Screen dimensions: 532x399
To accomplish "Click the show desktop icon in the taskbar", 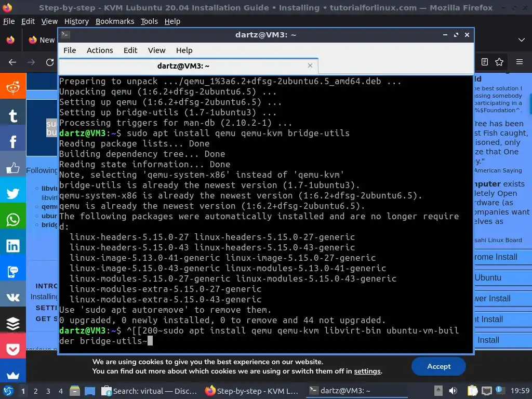I will tap(90, 391).
